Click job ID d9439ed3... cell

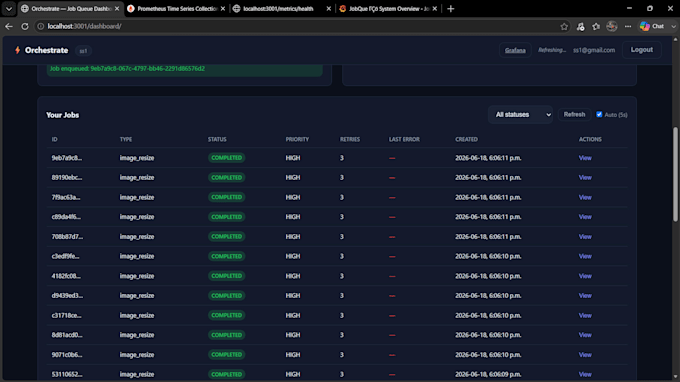(67, 296)
